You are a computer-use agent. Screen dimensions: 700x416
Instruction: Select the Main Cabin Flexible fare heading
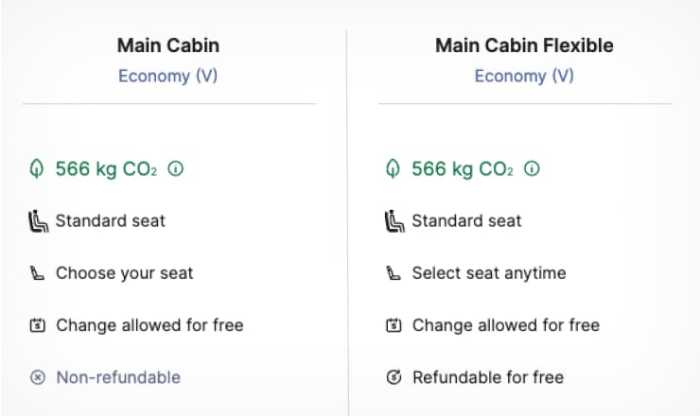coord(524,45)
